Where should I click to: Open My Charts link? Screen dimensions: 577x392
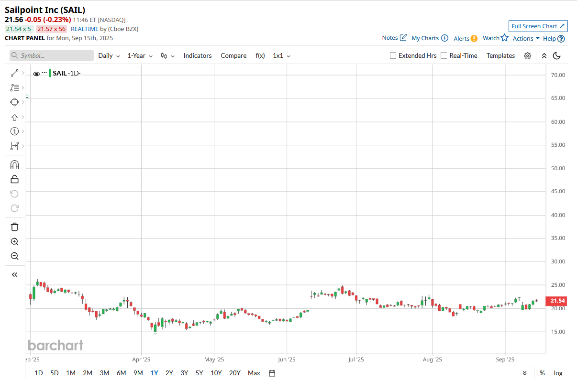[x=430, y=38]
